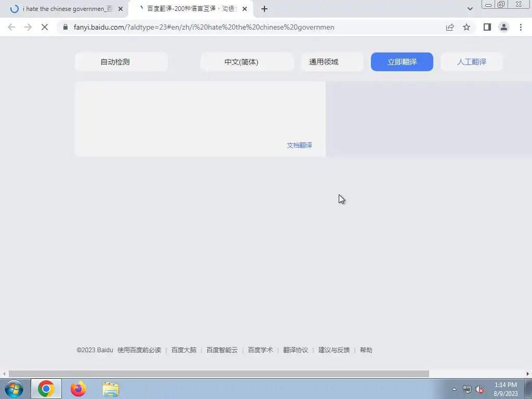Bookmark this page with the star
Image resolution: width=532 pixels, height=399 pixels.
click(467, 27)
